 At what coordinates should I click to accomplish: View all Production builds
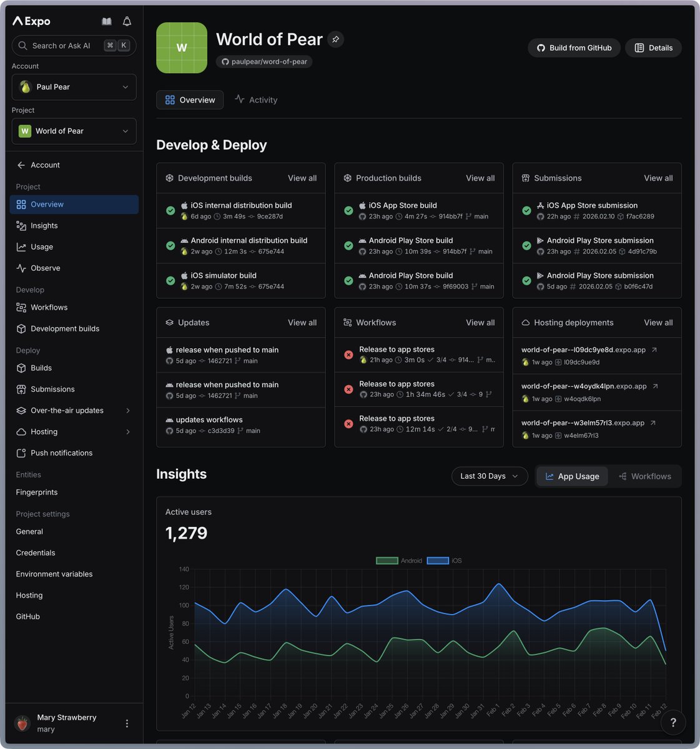[x=480, y=179]
